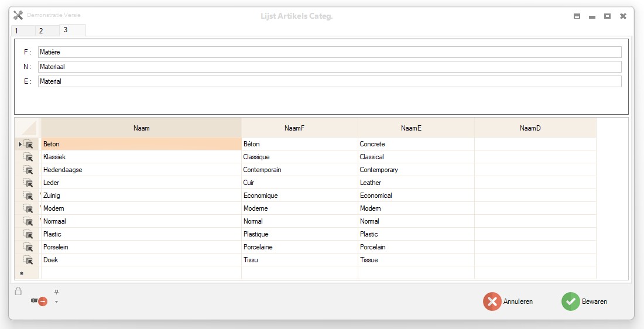Click the N: Materiaal text field

click(329, 67)
